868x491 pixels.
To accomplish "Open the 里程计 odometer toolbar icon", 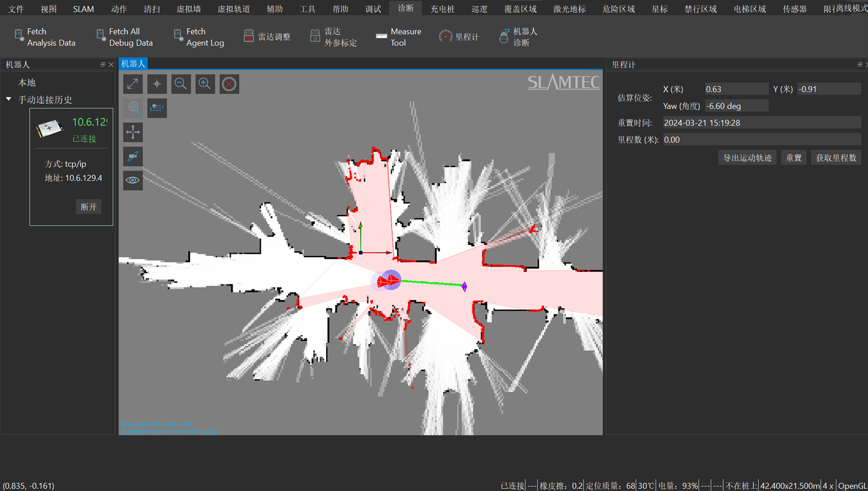I will [x=459, y=37].
